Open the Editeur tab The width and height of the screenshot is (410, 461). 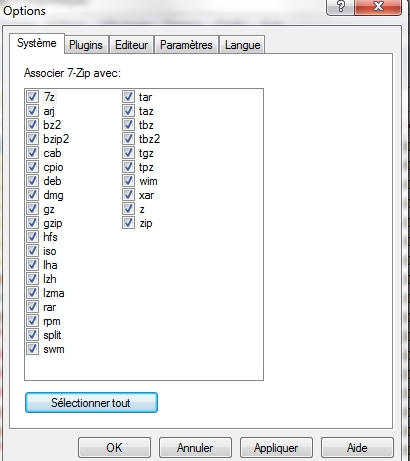pyautogui.click(x=132, y=45)
